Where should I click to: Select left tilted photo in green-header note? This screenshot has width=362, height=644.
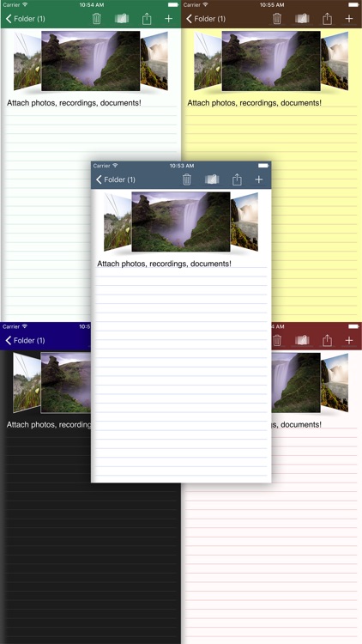click(27, 62)
